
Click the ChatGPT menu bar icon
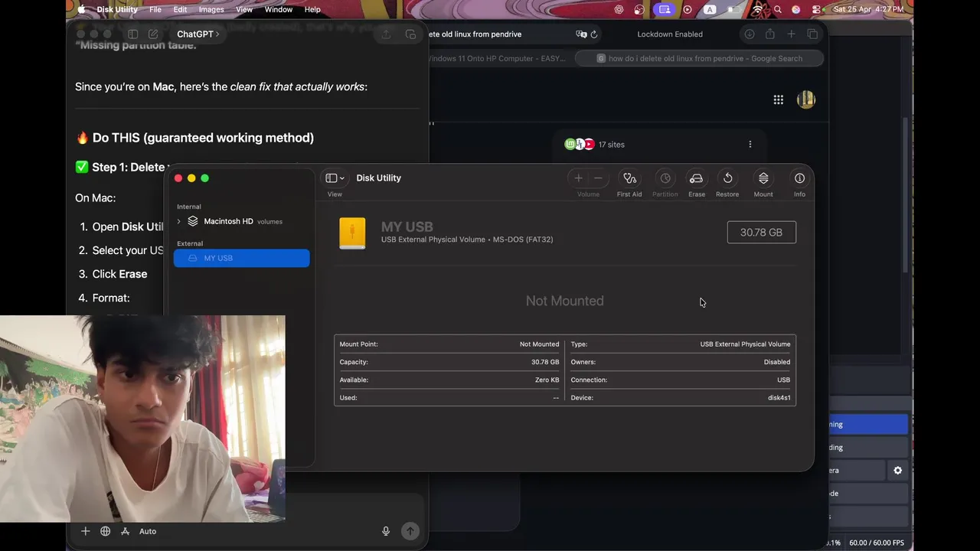point(619,9)
